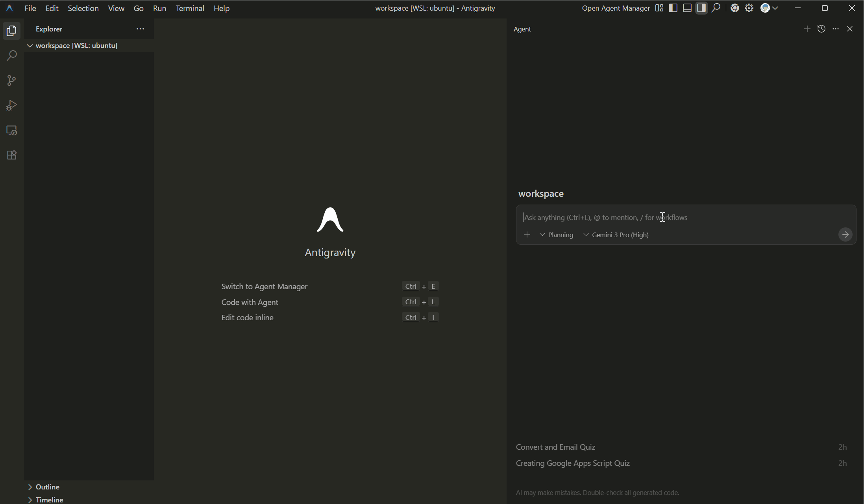
Task: Click the Chrome browser icon in title bar
Action: click(734, 8)
